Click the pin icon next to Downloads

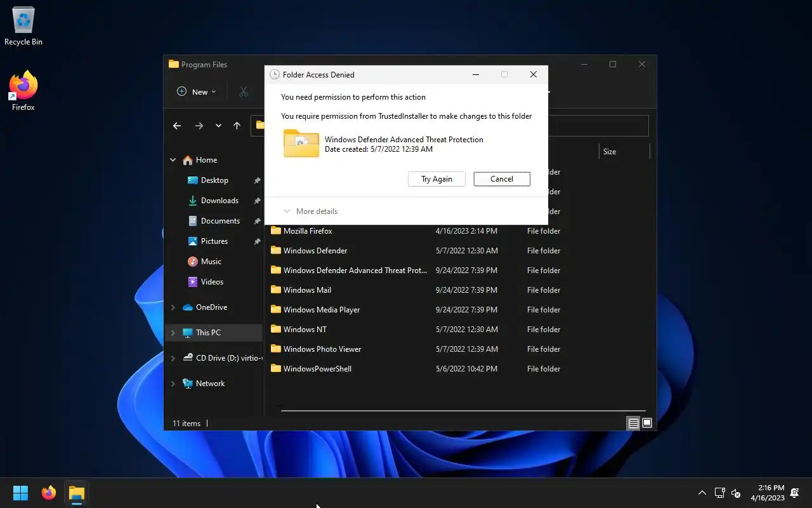point(257,201)
